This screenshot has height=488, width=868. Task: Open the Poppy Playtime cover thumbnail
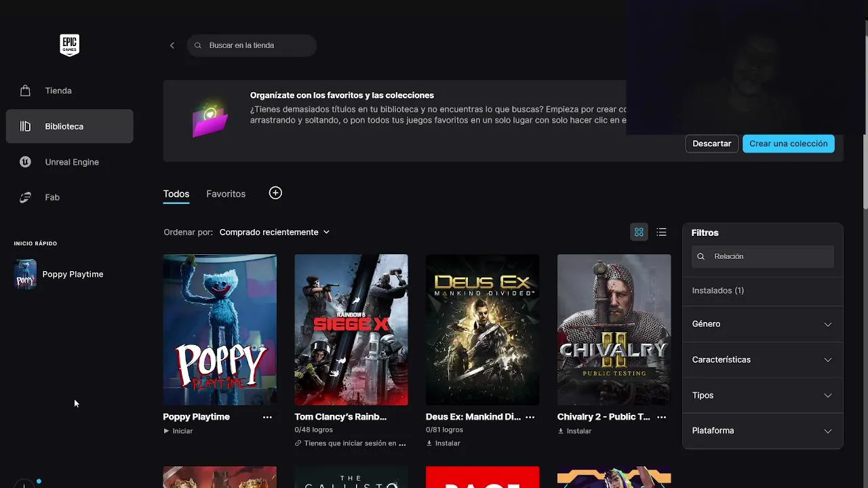coord(220,330)
